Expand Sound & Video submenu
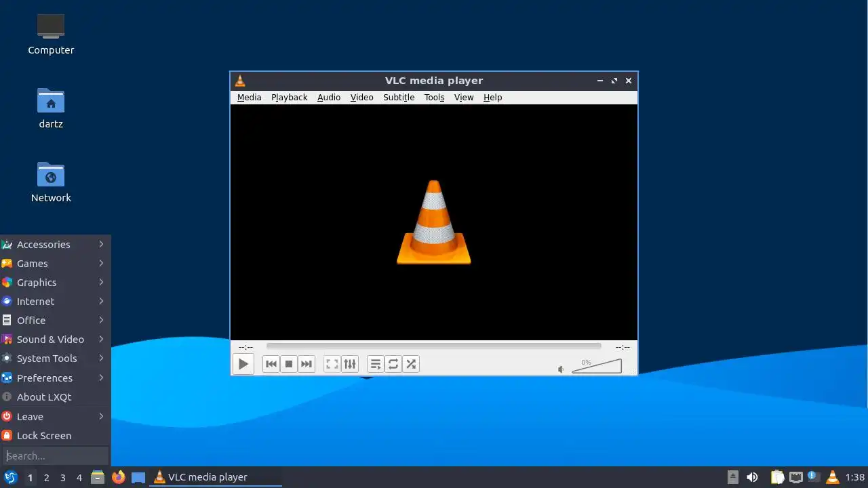The image size is (868, 488). coord(55,340)
